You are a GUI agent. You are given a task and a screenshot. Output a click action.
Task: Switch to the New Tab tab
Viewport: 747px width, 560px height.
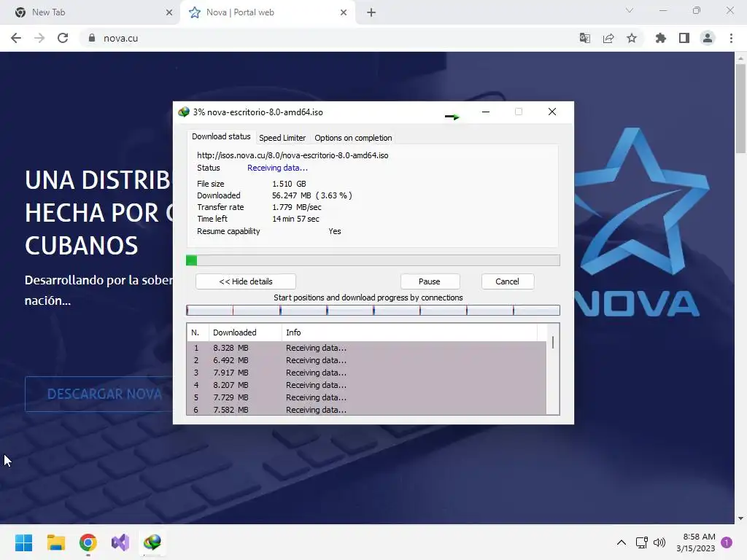pos(90,12)
